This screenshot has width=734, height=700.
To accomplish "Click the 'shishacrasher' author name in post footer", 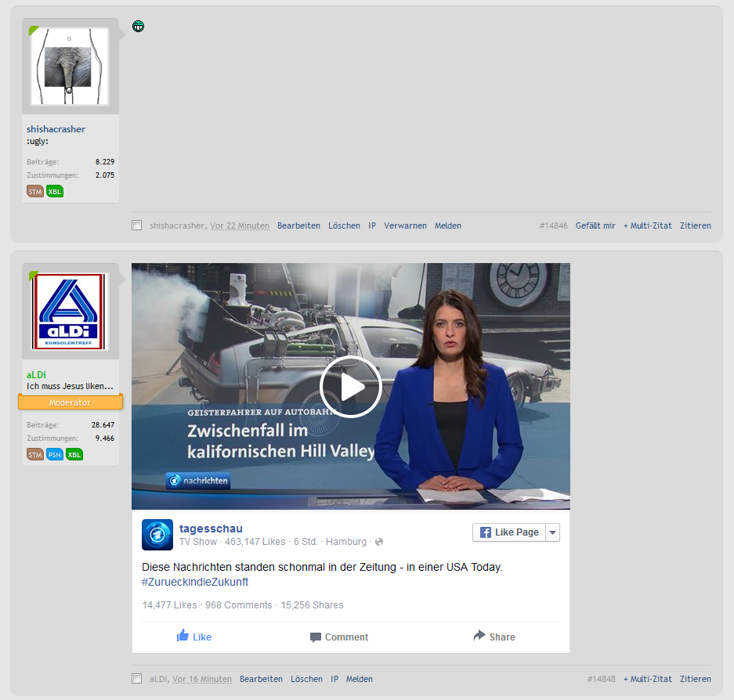I will [x=176, y=226].
